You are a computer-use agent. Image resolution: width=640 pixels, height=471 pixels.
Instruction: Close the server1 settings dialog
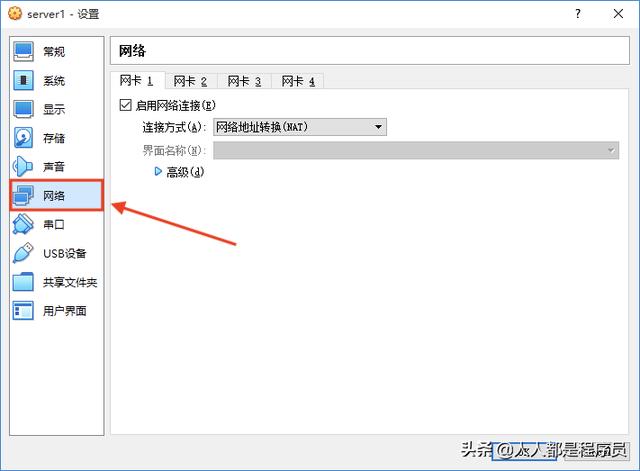point(618,14)
